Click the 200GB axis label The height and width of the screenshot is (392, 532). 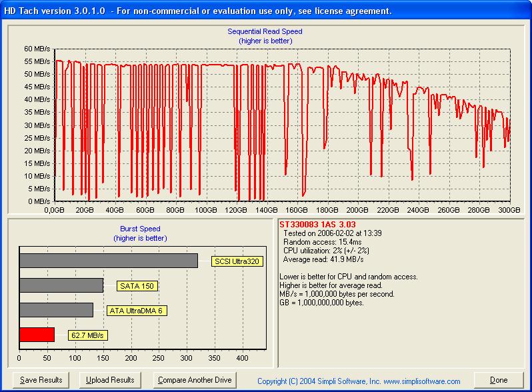click(x=357, y=210)
